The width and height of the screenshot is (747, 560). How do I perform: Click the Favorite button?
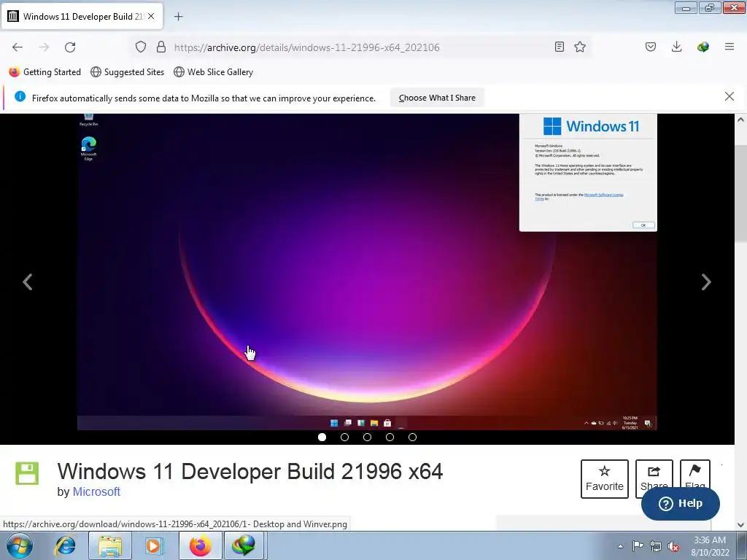click(x=605, y=479)
